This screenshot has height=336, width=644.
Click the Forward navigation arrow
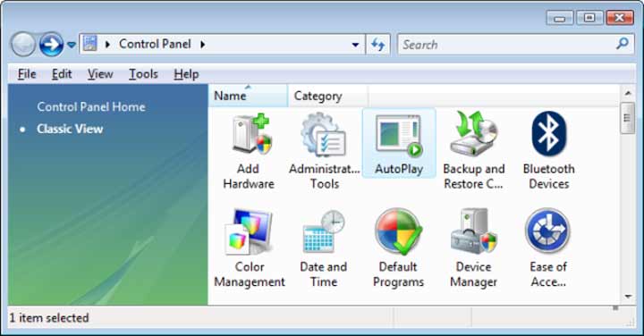(51, 45)
